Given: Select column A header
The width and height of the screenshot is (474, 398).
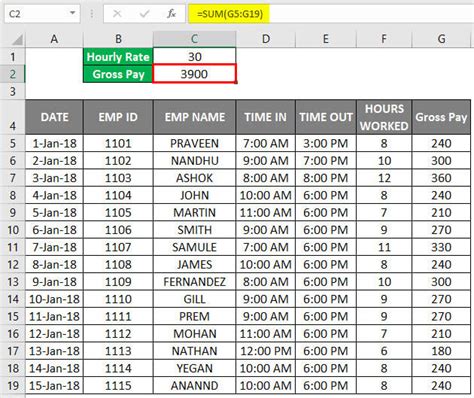Looking at the screenshot, I should point(54,39).
